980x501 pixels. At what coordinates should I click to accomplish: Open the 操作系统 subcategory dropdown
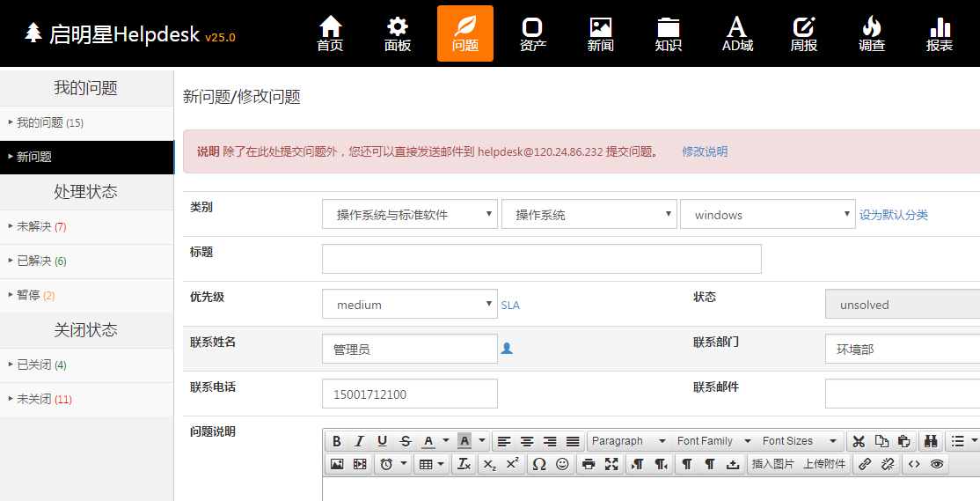[x=589, y=214]
